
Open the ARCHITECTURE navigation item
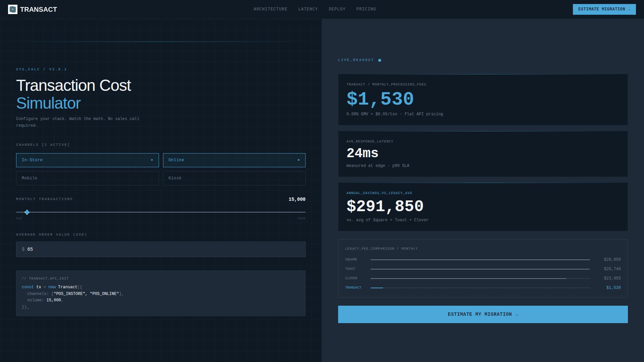tap(270, 9)
